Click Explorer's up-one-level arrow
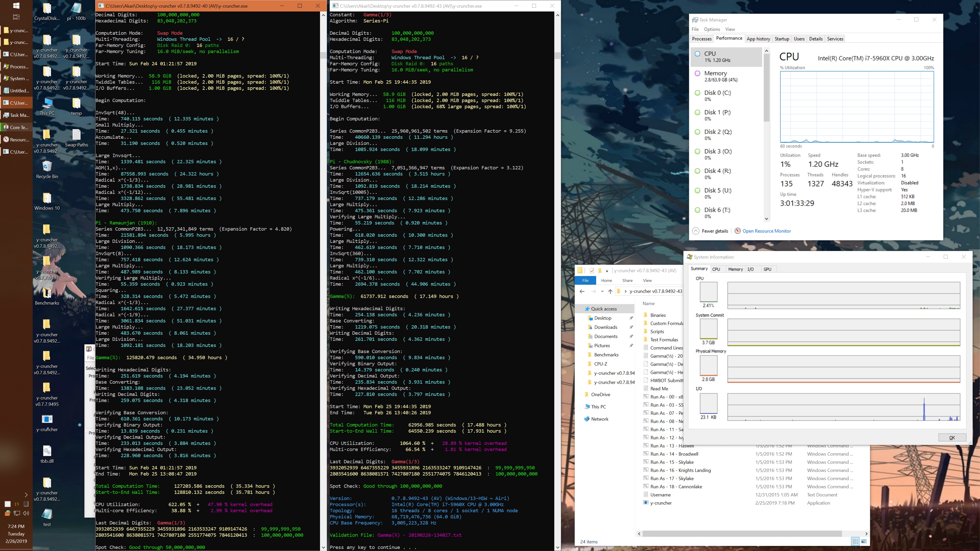The image size is (980, 551). click(610, 291)
